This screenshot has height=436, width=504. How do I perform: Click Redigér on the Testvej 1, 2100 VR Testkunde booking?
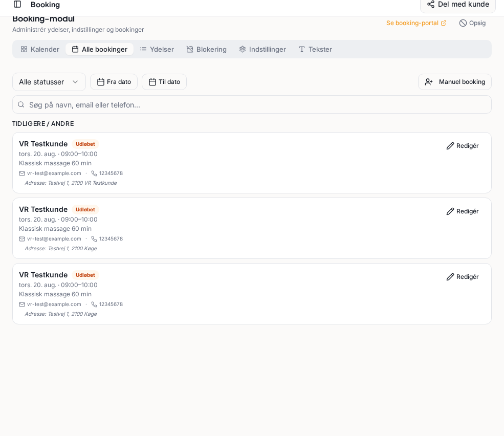[463, 146]
